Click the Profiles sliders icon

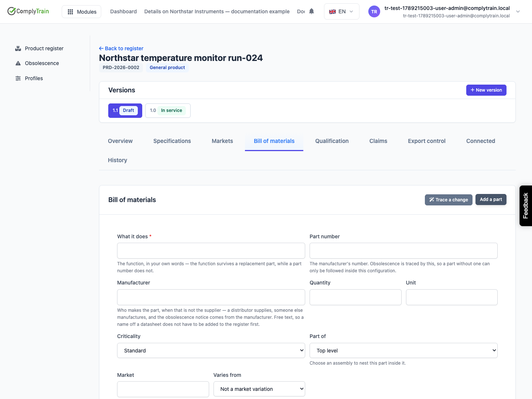coord(18,78)
